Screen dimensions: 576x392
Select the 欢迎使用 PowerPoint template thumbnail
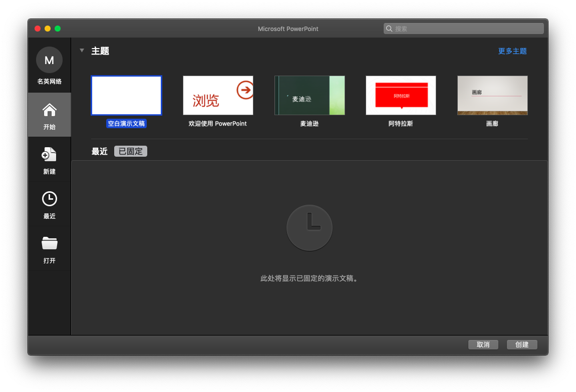point(218,96)
